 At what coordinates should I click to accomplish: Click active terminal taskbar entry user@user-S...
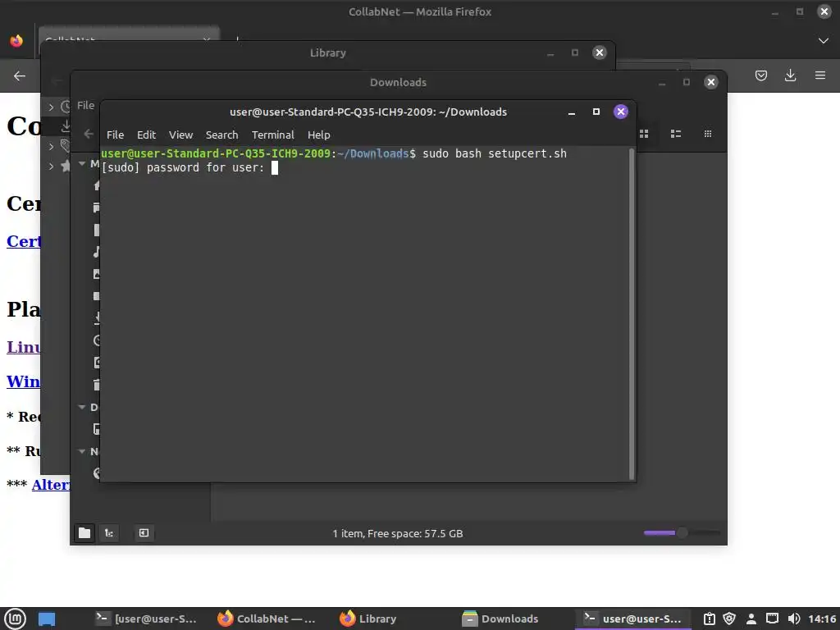[633, 619]
